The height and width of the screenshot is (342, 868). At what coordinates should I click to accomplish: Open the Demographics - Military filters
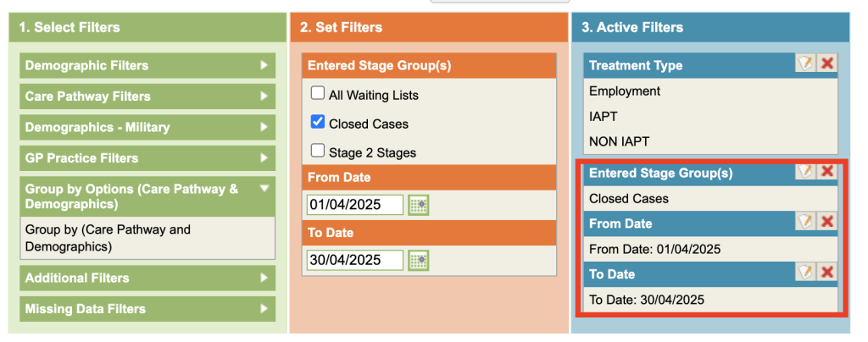[x=147, y=127]
